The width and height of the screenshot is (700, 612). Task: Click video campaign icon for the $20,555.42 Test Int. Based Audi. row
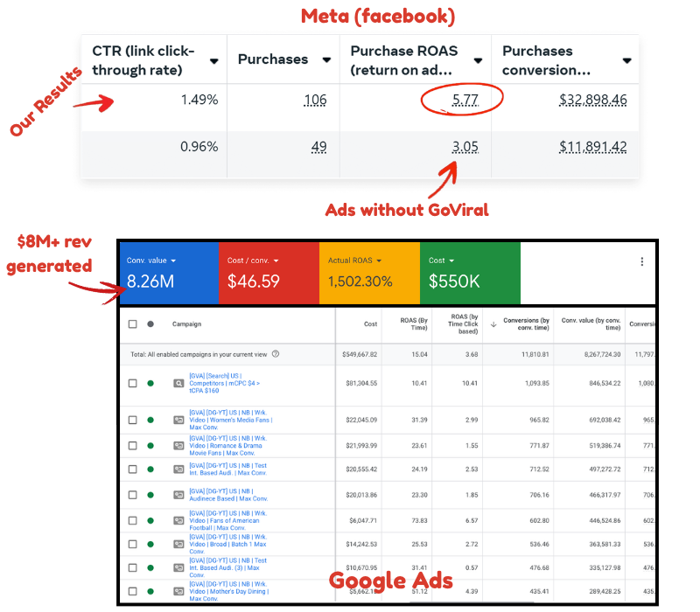coord(178,469)
